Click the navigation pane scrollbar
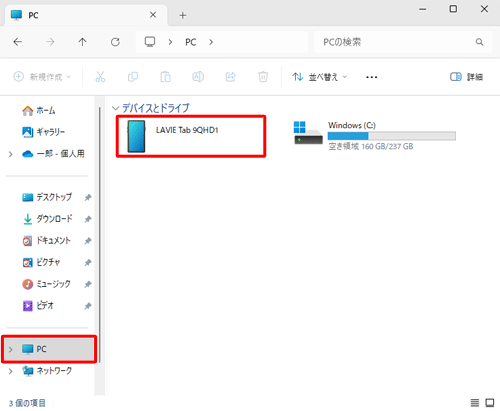Screen dimensions: 500x411 point(99,235)
